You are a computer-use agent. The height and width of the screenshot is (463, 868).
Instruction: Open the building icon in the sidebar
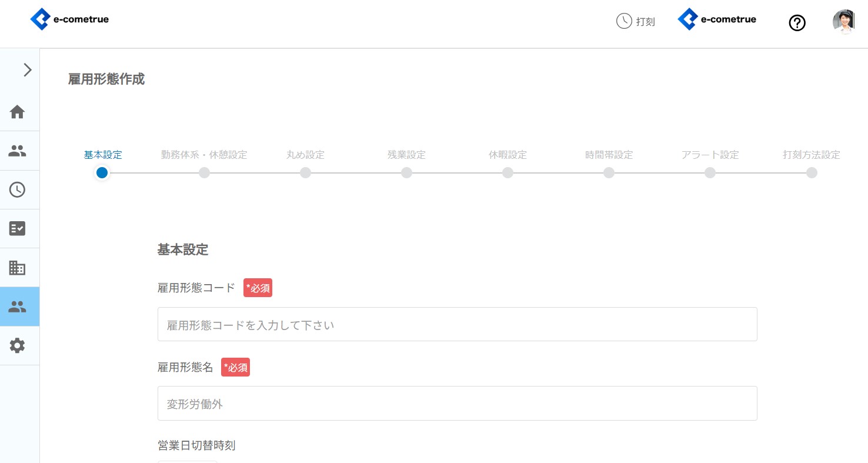tap(18, 268)
